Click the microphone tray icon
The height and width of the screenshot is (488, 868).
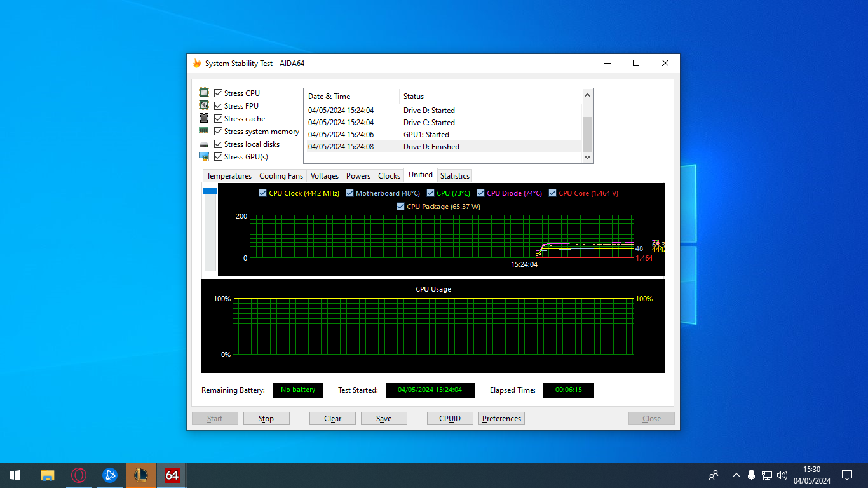coord(752,475)
